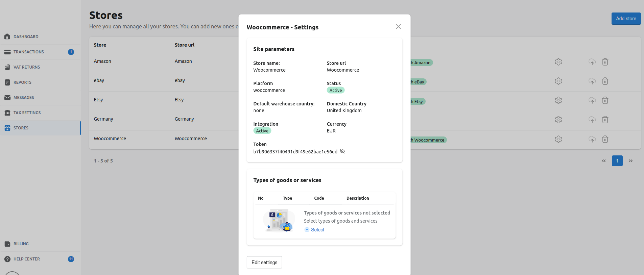Delete the ebay store with trash icon
Image resolution: width=644 pixels, height=275 pixels.
point(605,81)
